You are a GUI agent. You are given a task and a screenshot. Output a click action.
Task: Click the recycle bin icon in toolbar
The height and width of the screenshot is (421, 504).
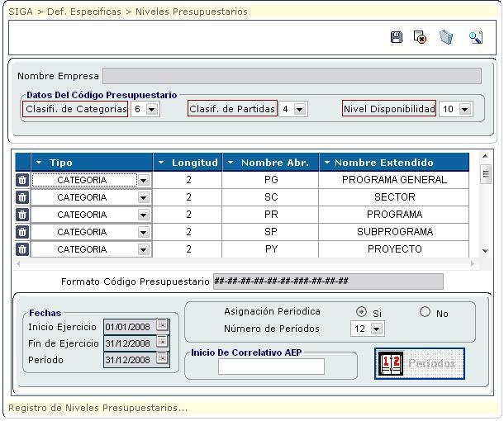[446, 37]
